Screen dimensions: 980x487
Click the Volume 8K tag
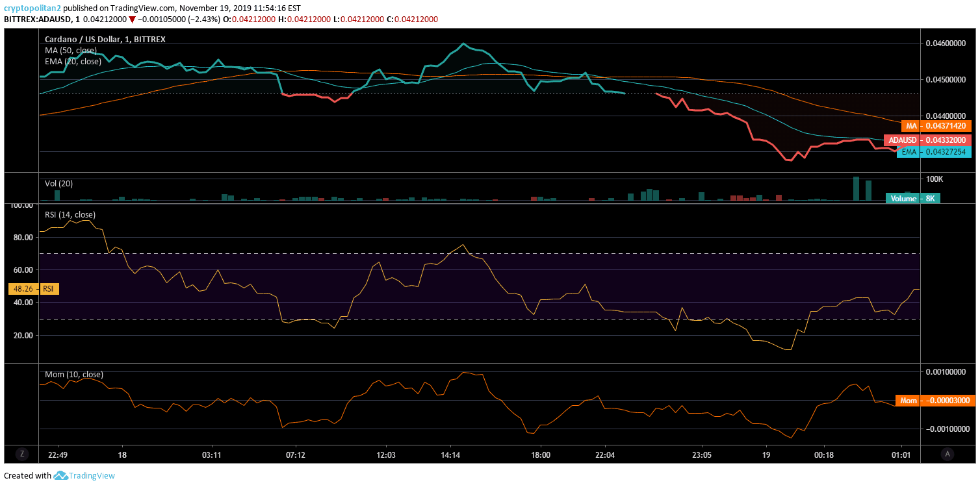(x=912, y=199)
